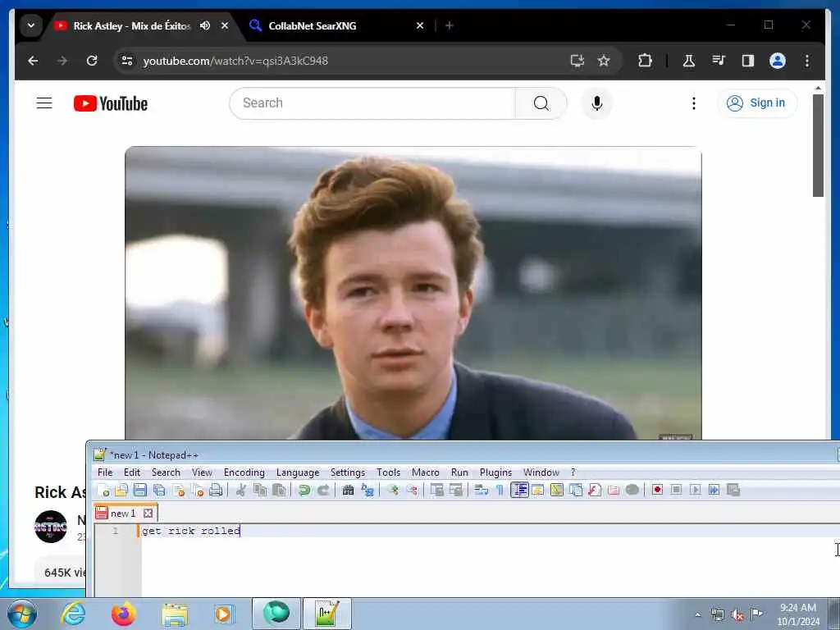This screenshot has height=630, width=840.
Task: Click the Print icon in Notepad++ toolbar
Action: click(216, 491)
